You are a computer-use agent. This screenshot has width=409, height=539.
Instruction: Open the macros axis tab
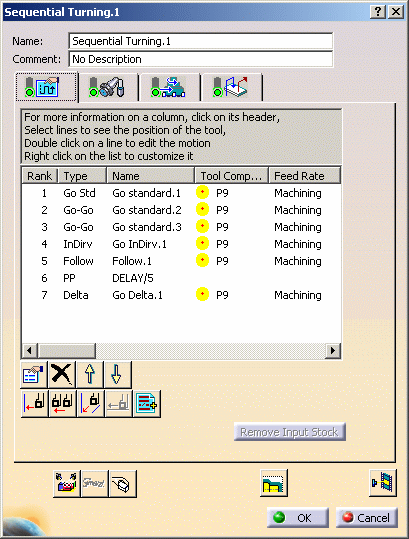pyautogui.click(x=232, y=87)
